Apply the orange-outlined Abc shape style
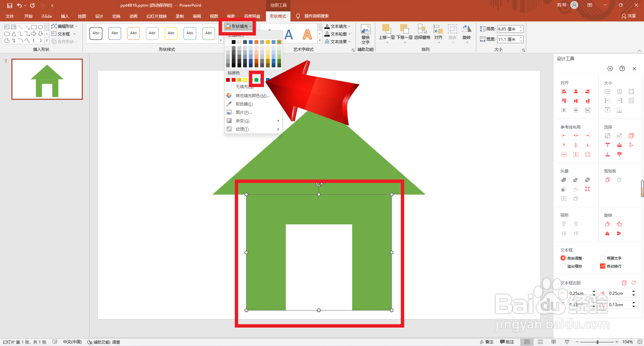The height and width of the screenshot is (346, 644). point(133,33)
